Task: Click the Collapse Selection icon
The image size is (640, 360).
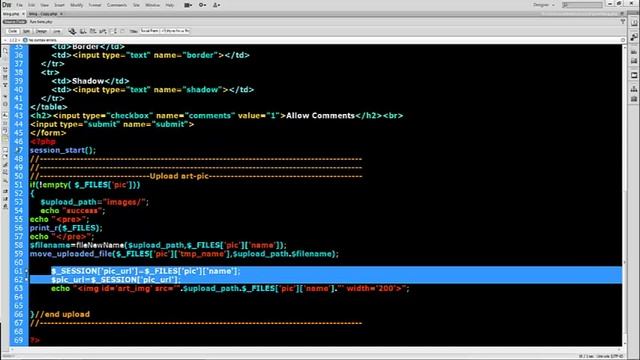Action: tap(5, 78)
